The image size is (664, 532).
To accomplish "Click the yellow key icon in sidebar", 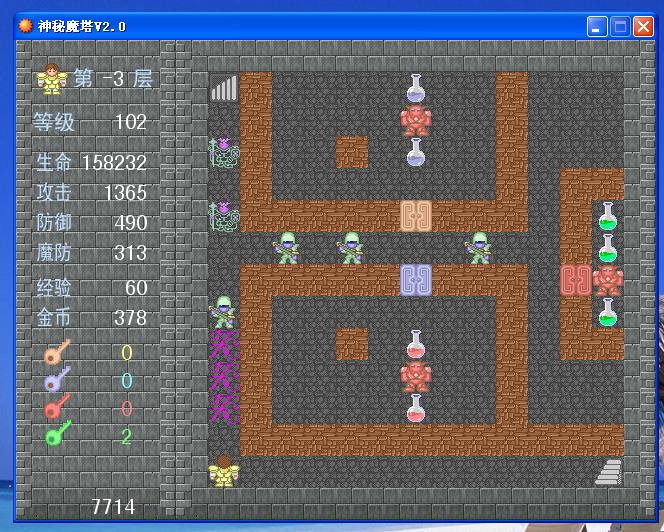I will click(57, 352).
